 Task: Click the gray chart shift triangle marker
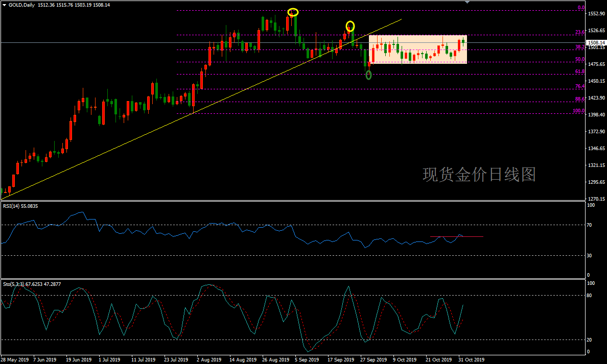[467, 3]
